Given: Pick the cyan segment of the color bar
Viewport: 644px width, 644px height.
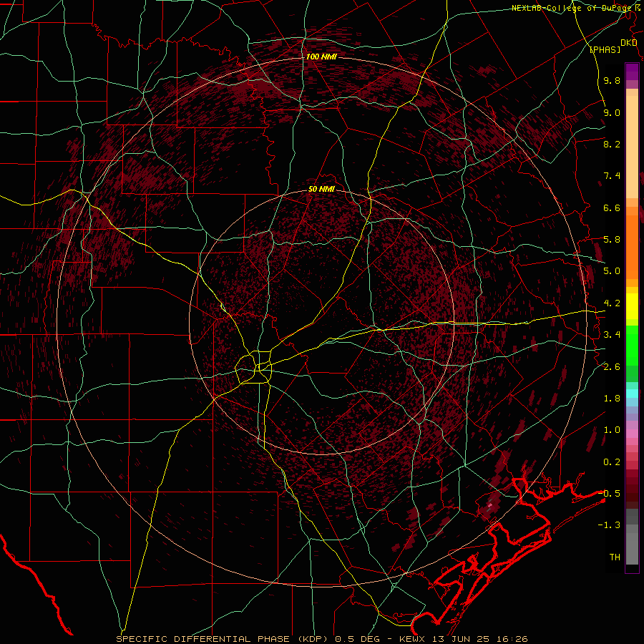Looking at the screenshot, I should (632, 394).
